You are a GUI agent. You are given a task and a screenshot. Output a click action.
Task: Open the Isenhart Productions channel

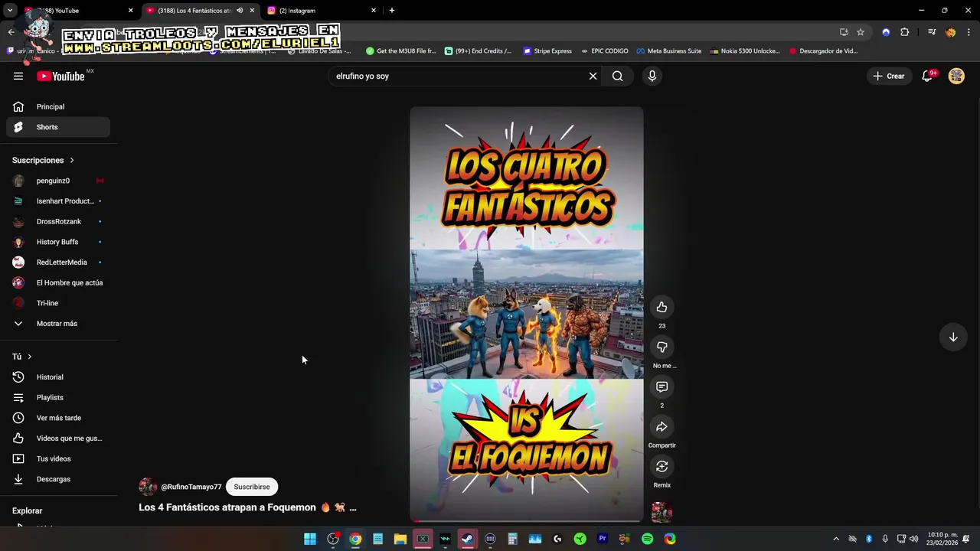pyautogui.click(x=58, y=201)
